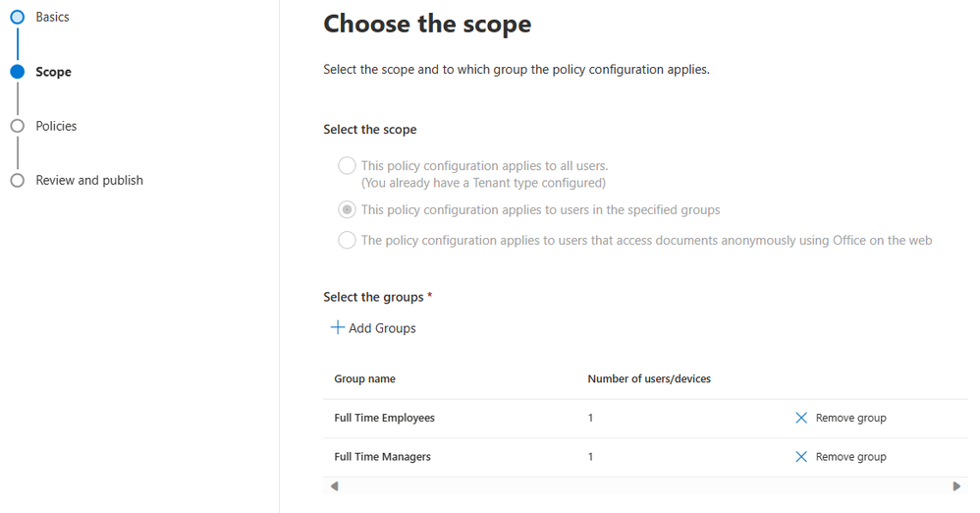980x513 pixels.
Task: Remove the Full Time Employees group
Action: point(841,418)
